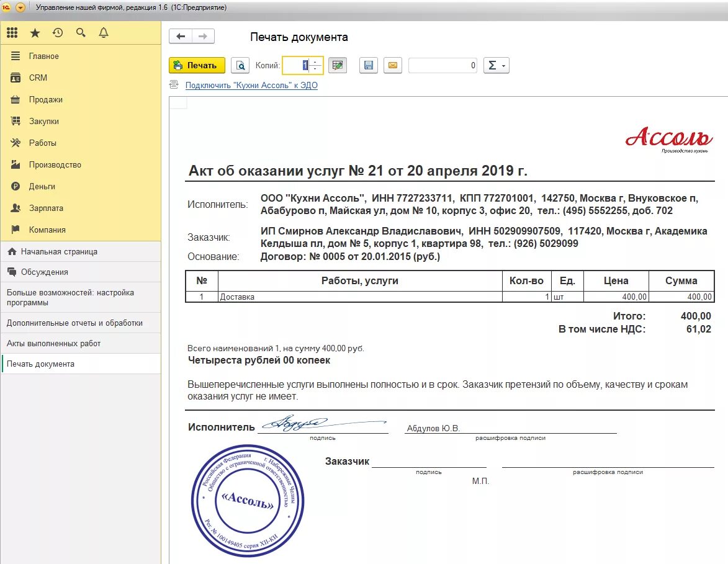Click signature name Абдулов Ю.В.
Image resolution: width=728 pixels, height=564 pixels.
coord(433,429)
